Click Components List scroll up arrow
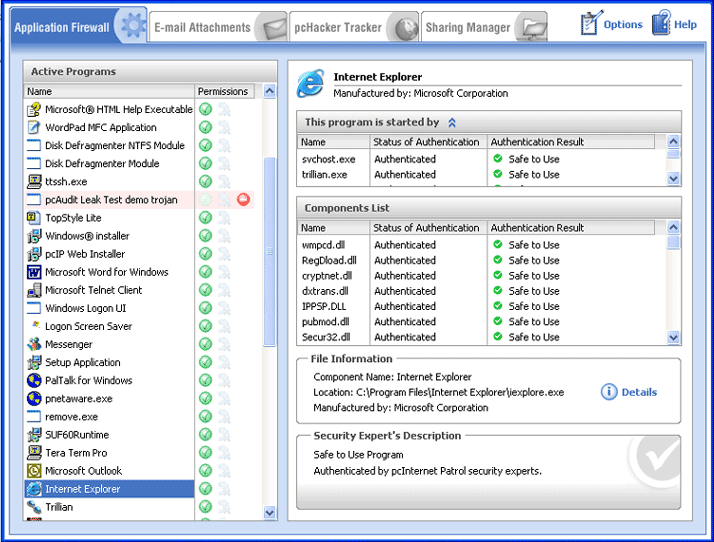Screen dimensions: 714x542 pos(673,227)
